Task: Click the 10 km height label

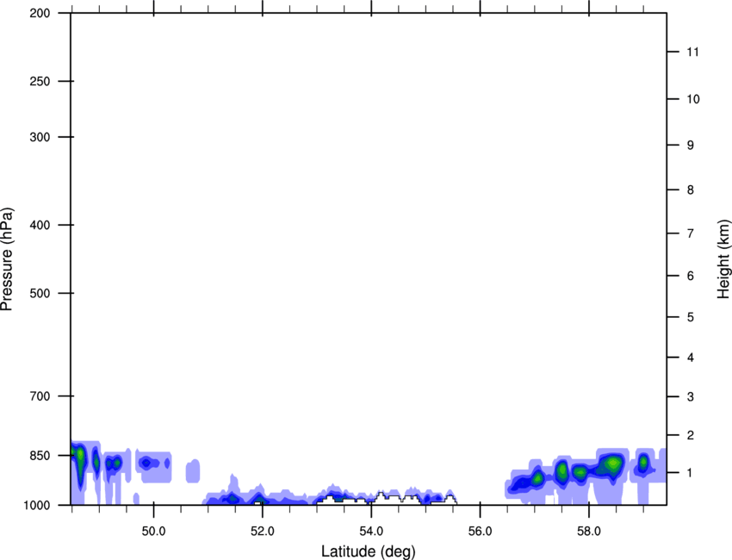Action: (693, 99)
